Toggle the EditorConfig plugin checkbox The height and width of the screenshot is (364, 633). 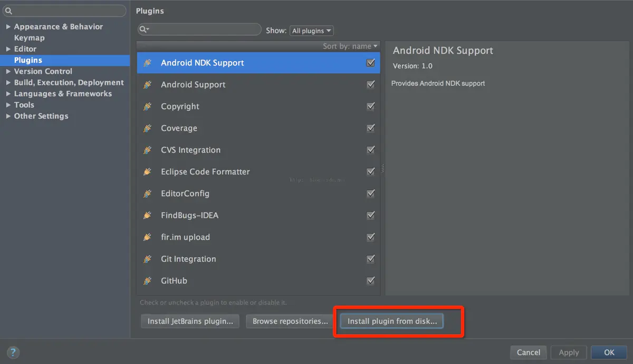(370, 194)
